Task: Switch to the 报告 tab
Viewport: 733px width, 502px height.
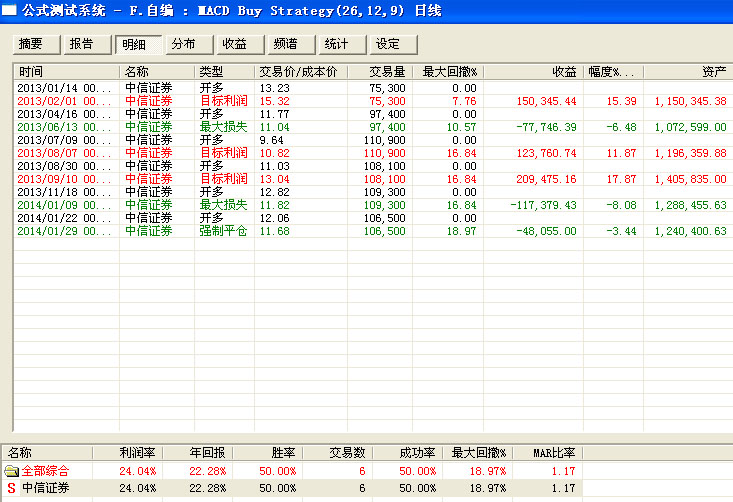Action: click(87, 44)
